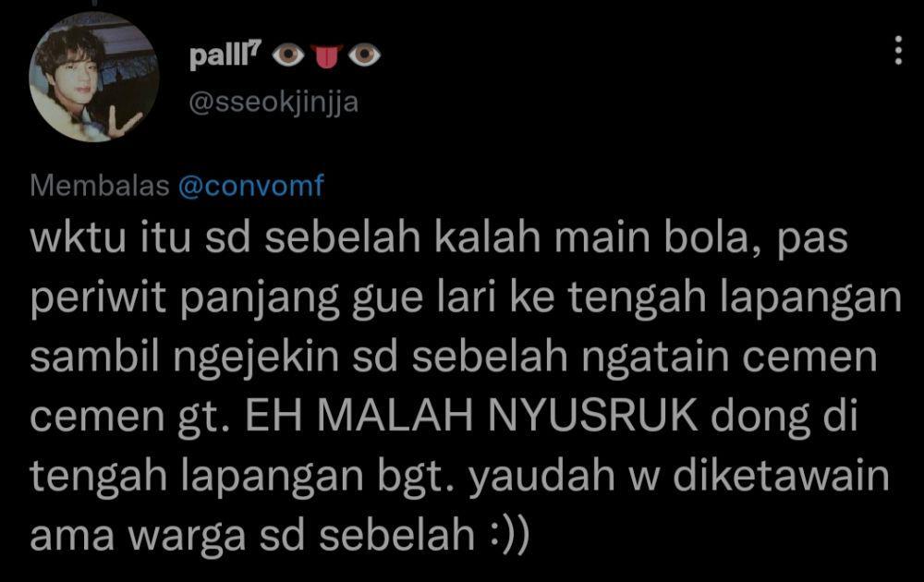This screenshot has width=924, height=582.
Task: Click the left eye emoji beside palll7
Action: point(288,56)
